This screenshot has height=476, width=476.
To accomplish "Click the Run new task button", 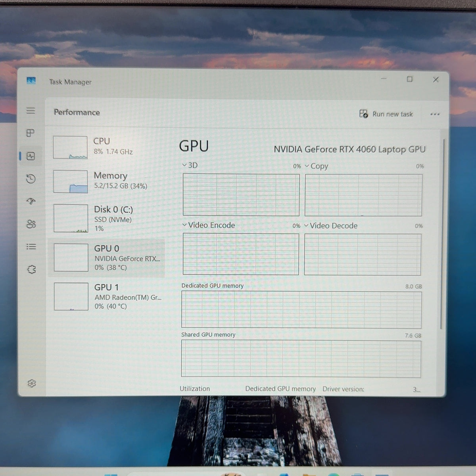I will [386, 114].
